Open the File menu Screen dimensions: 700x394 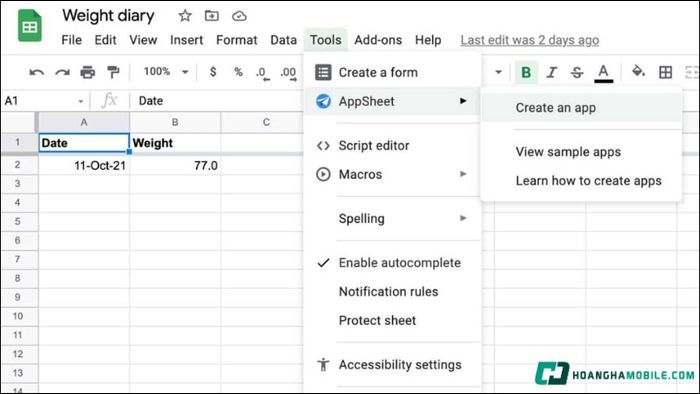pyautogui.click(x=71, y=40)
